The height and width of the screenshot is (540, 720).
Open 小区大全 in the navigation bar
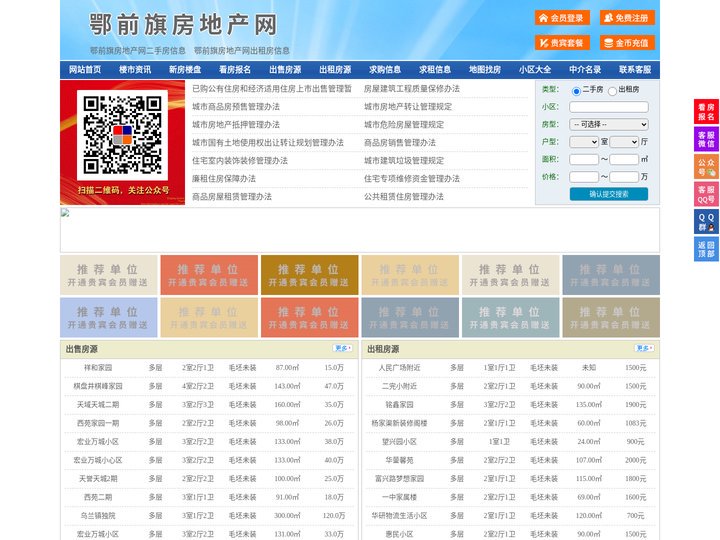click(535, 70)
